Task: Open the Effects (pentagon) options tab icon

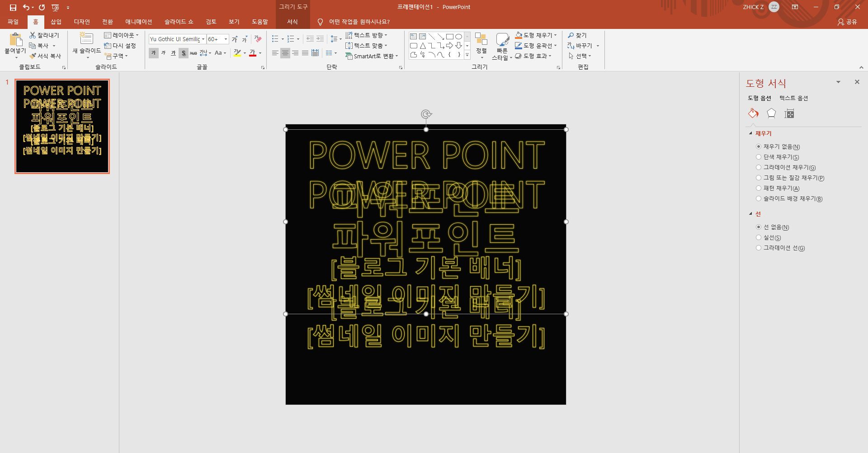Action: [771, 113]
